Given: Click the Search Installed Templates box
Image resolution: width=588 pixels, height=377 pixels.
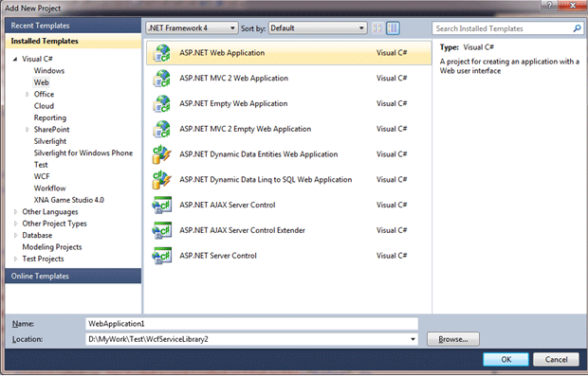Looking at the screenshot, I should tap(507, 28).
